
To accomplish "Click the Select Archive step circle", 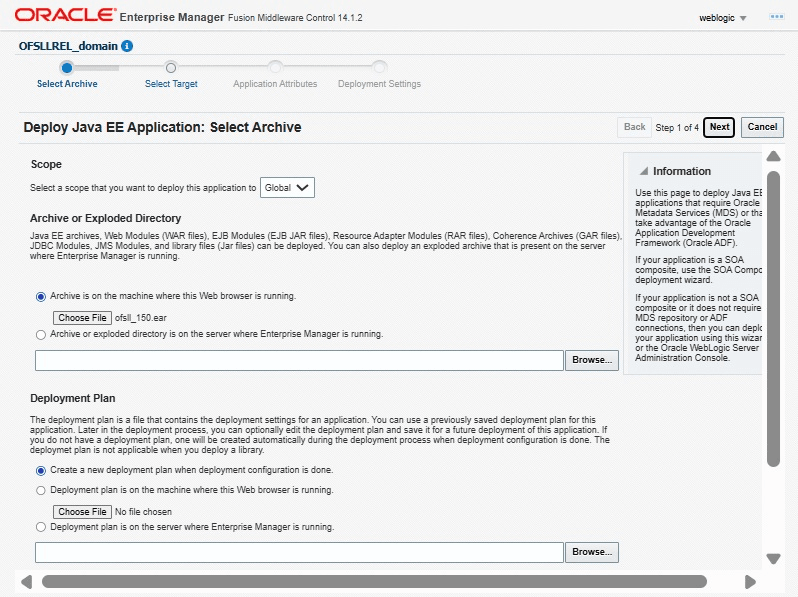I will pos(67,67).
